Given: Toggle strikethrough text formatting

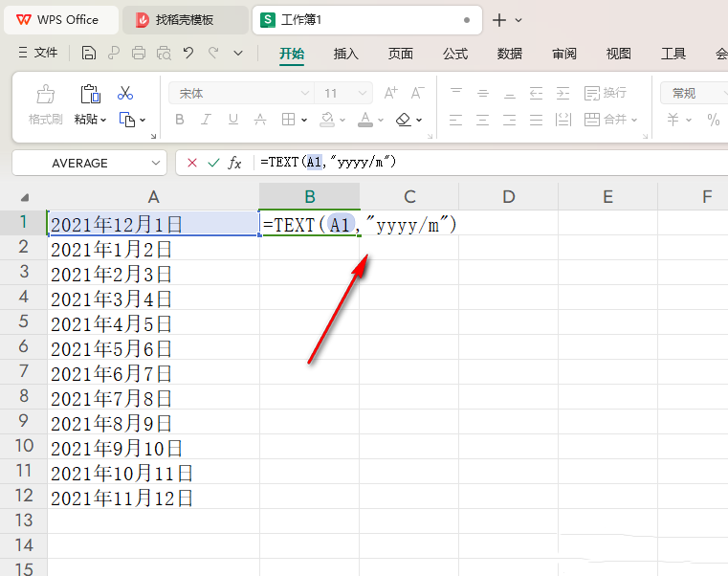Looking at the screenshot, I should coord(260,120).
